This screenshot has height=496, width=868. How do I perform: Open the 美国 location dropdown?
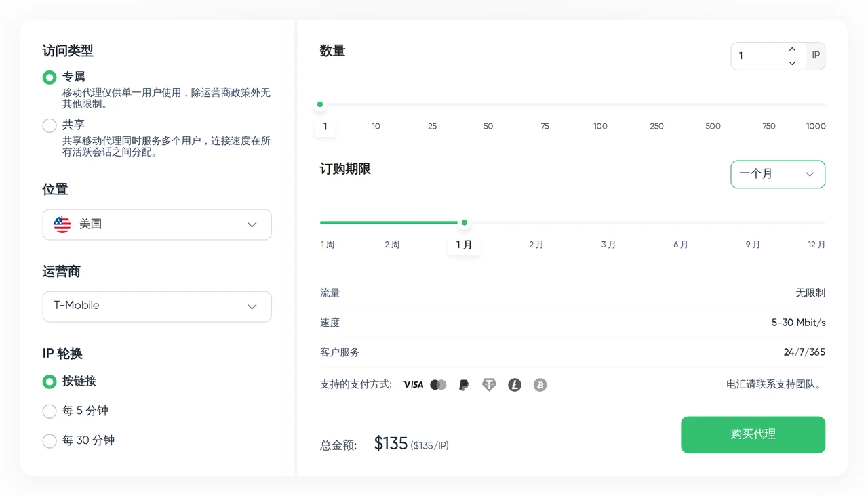pos(157,224)
